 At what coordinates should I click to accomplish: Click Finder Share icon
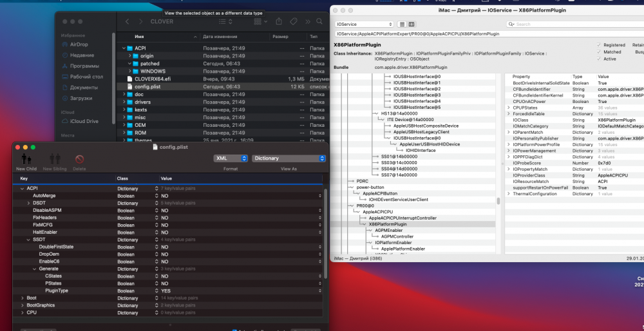(279, 21)
